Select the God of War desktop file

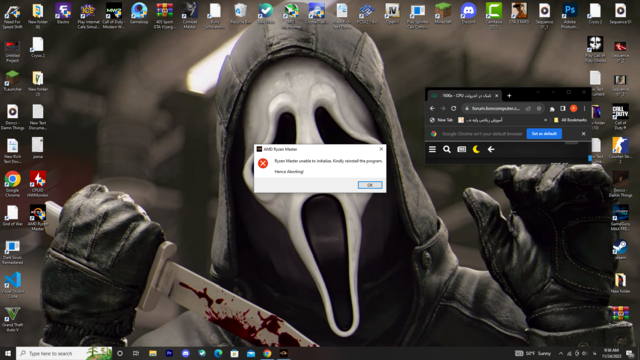[12, 215]
